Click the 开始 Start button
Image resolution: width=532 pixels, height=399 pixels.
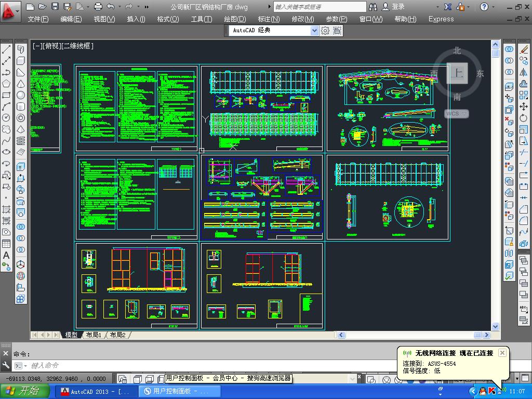[x=22, y=391]
